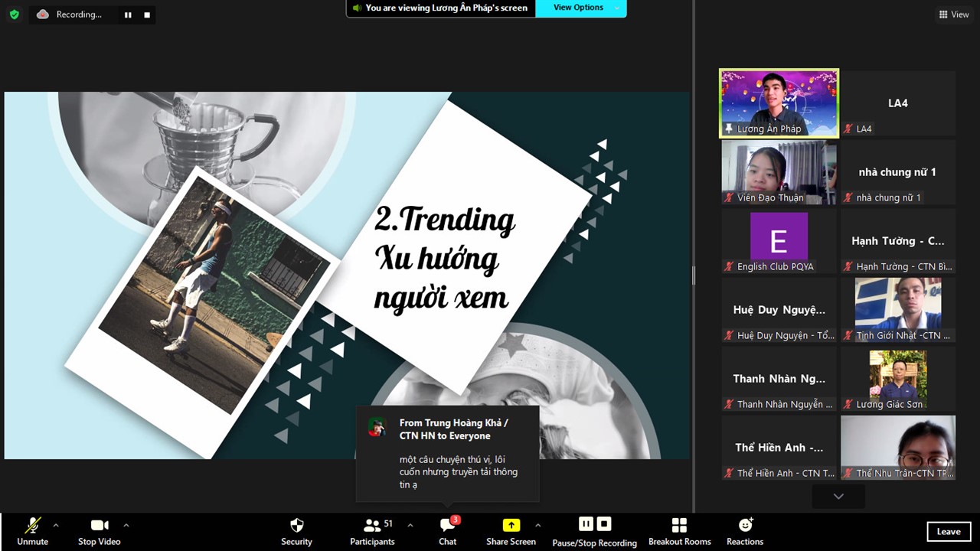Pause recording in the bottom toolbar

coord(586,524)
